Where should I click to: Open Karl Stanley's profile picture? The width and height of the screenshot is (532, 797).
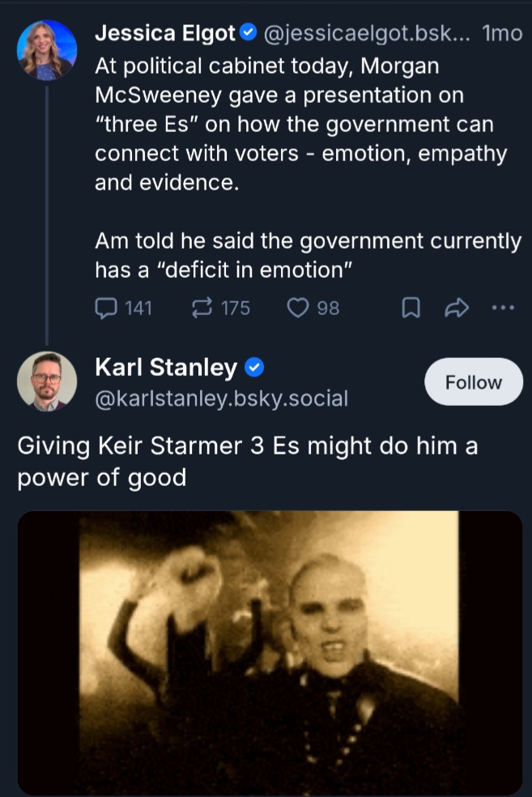tap(47, 381)
